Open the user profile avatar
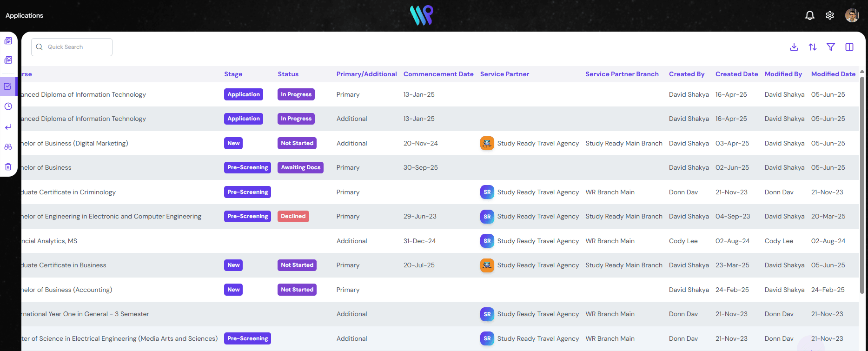 pyautogui.click(x=852, y=15)
